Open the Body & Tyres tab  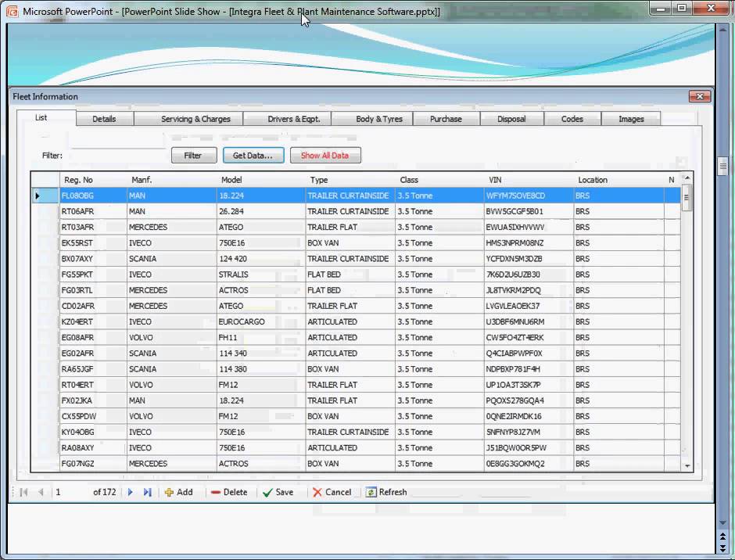pyautogui.click(x=372, y=119)
